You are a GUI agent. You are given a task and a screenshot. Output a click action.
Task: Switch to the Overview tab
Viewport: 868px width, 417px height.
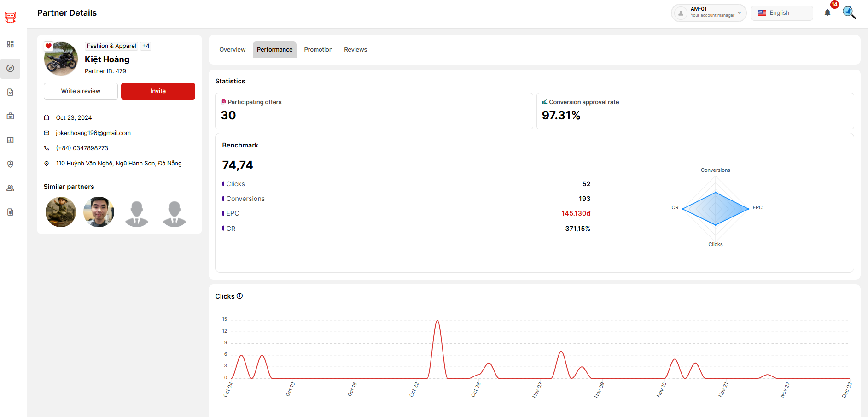pos(232,50)
